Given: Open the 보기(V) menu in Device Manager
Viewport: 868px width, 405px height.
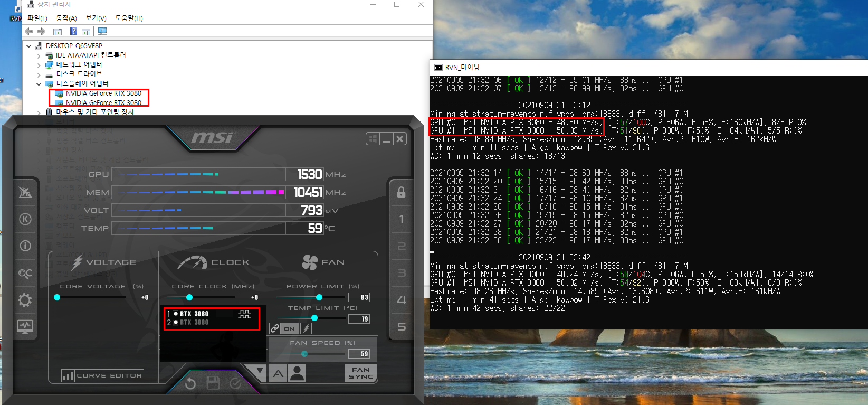Looking at the screenshot, I should [x=96, y=18].
